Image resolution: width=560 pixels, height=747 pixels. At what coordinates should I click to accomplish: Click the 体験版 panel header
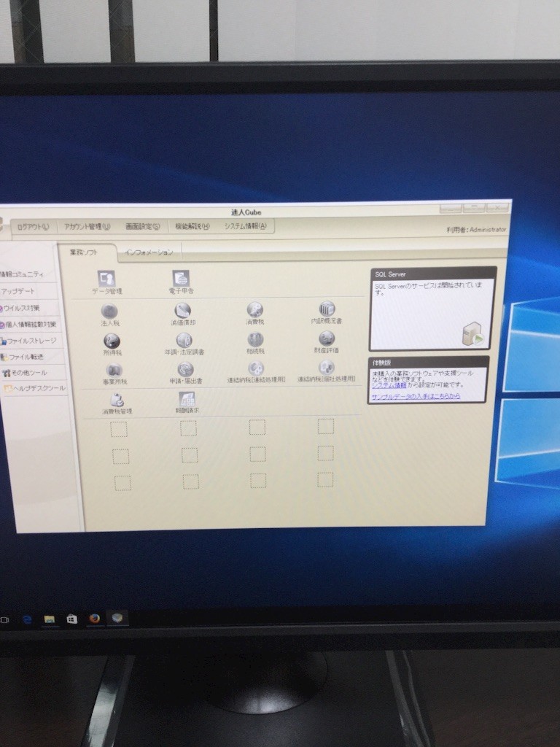[427, 362]
